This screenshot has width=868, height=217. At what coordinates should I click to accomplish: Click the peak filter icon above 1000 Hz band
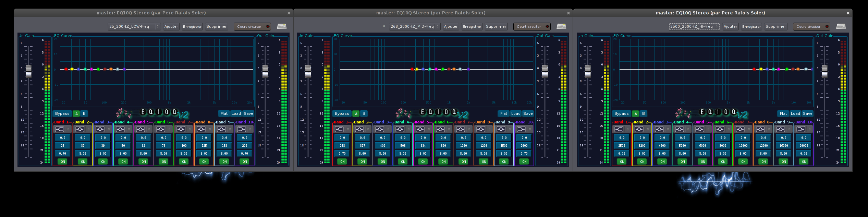click(461, 129)
